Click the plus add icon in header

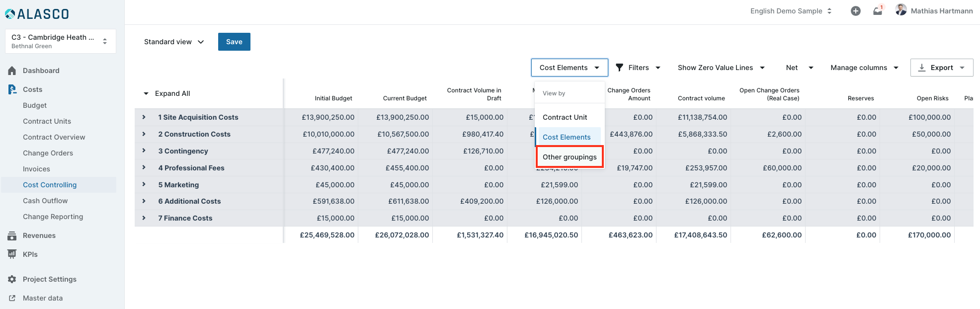click(855, 11)
